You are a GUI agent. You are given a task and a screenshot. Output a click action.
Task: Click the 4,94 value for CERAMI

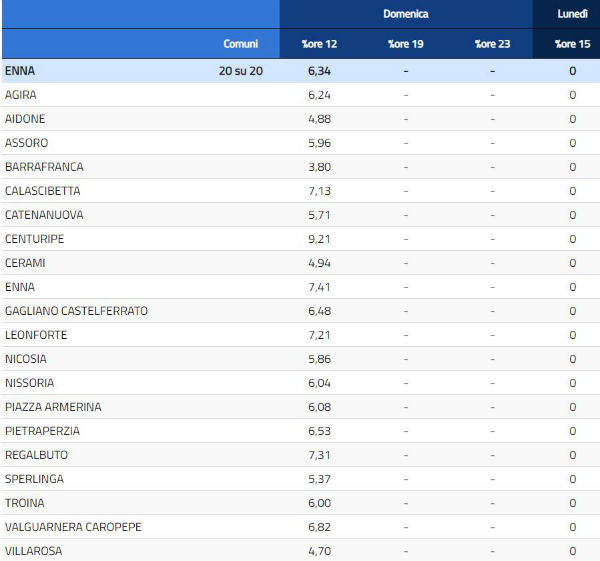(x=319, y=263)
